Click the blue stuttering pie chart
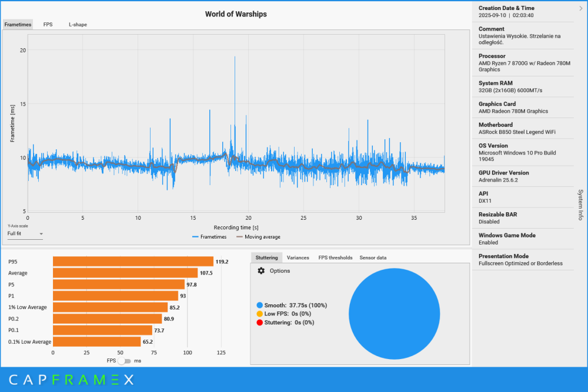The image size is (588, 392). coord(394,314)
